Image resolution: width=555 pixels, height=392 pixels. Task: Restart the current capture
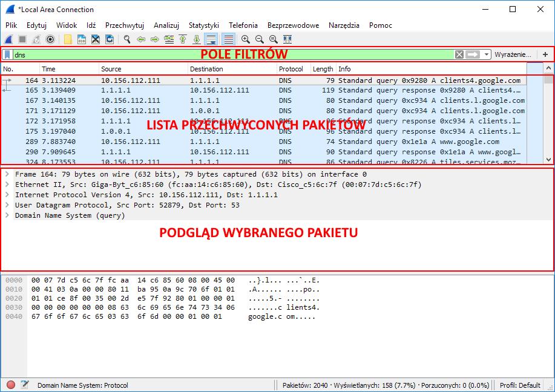[x=36, y=39]
